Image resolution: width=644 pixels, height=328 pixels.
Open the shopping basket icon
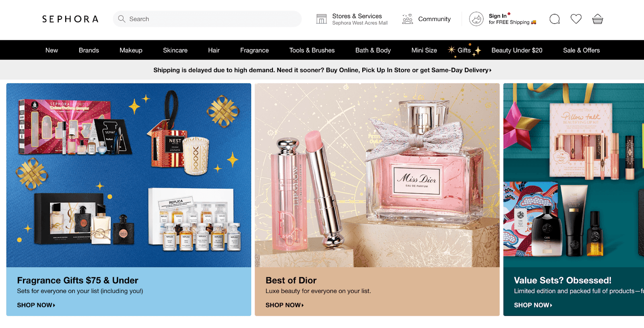[x=597, y=19]
